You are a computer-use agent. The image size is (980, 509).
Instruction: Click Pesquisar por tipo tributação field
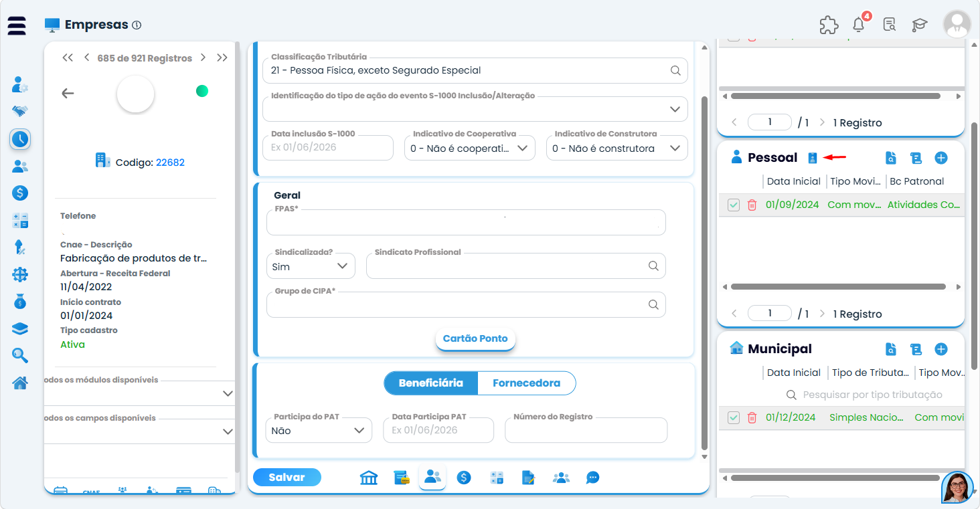[x=872, y=395]
